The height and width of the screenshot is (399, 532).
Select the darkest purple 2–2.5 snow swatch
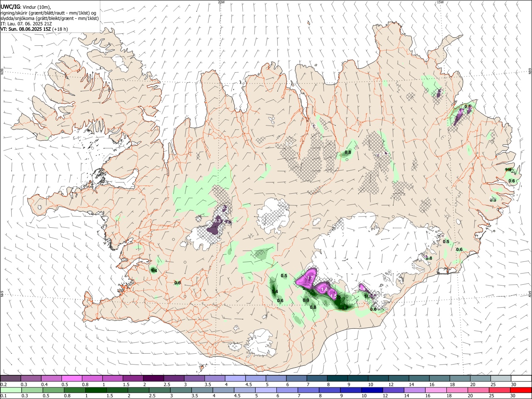[153, 378]
